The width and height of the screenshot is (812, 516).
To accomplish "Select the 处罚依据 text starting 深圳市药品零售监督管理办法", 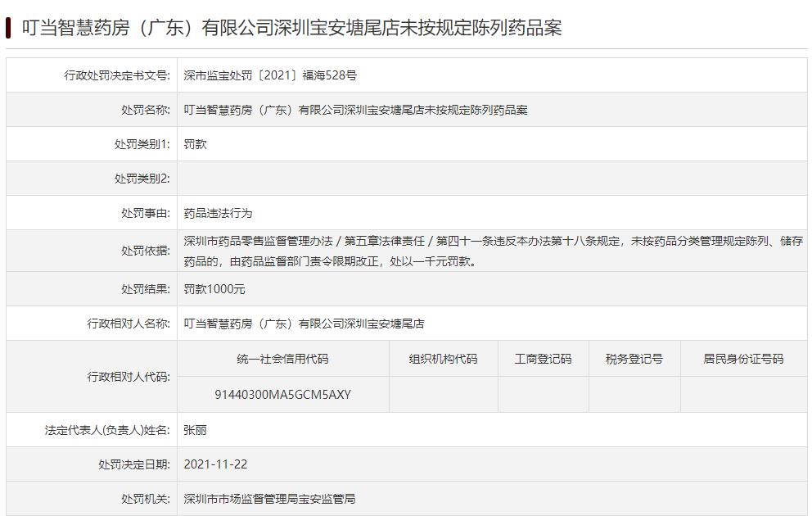I will click(x=494, y=251).
